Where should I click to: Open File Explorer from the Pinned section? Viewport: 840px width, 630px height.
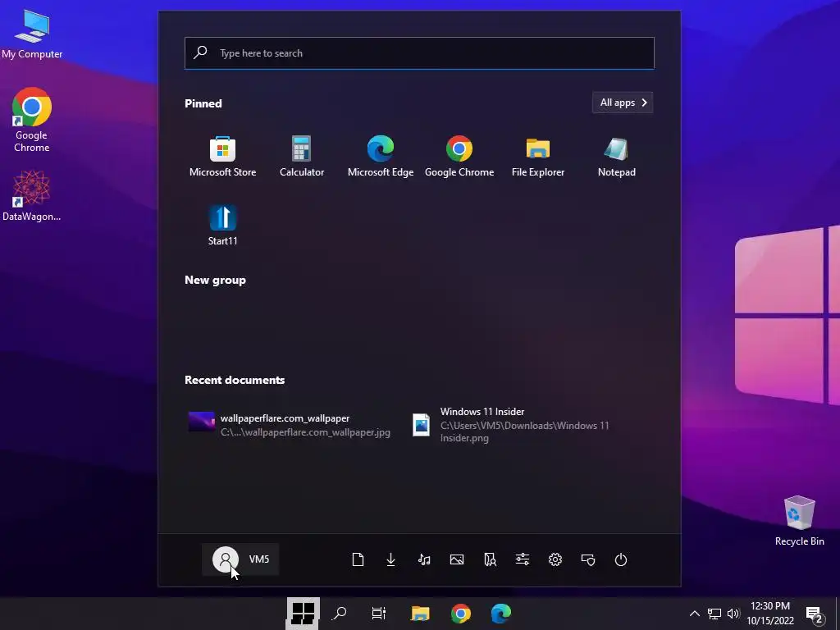pyautogui.click(x=538, y=157)
